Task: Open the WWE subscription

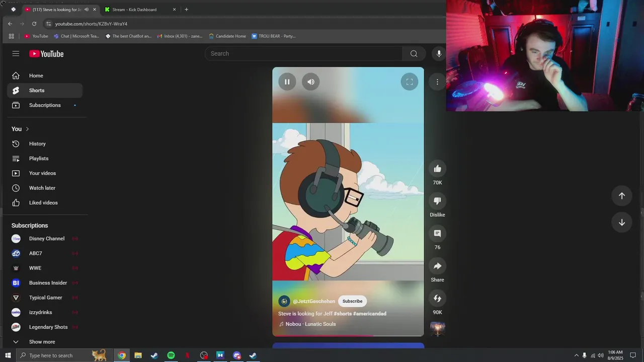Action: tap(45, 268)
